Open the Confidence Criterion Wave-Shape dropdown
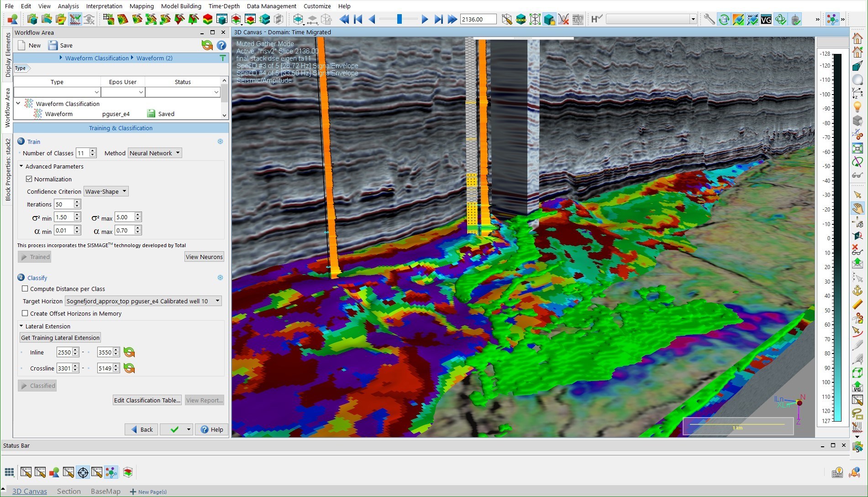This screenshot has height=497, width=868. (106, 191)
